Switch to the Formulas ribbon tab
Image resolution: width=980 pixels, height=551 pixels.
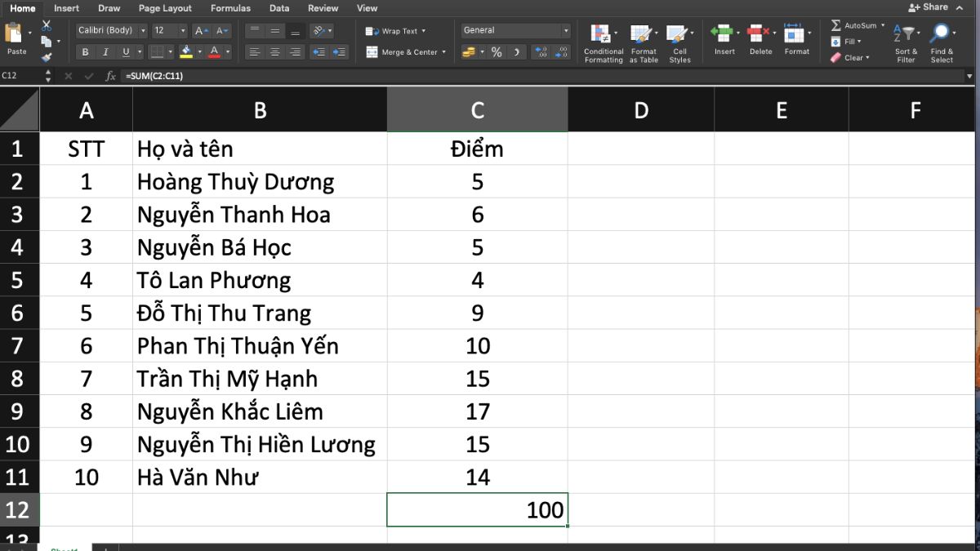tap(230, 8)
